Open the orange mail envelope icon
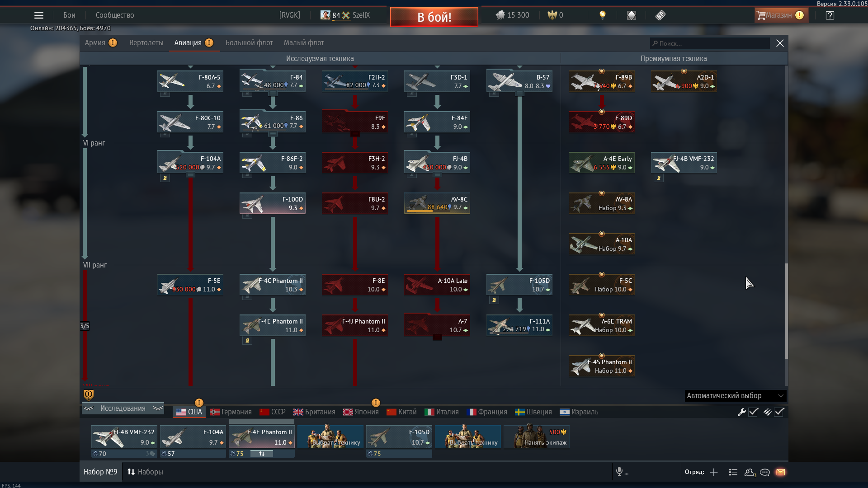Screen dimensions: 868x488 pos(781,472)
